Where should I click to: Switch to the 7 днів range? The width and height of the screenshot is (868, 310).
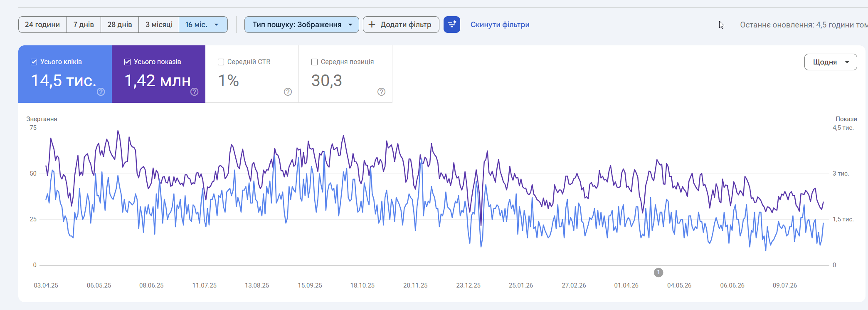point(84,25)
